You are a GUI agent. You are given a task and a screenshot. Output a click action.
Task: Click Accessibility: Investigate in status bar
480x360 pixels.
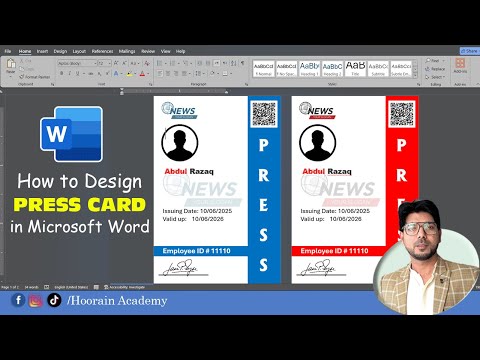pyautogui.click(x=124, y=287)
